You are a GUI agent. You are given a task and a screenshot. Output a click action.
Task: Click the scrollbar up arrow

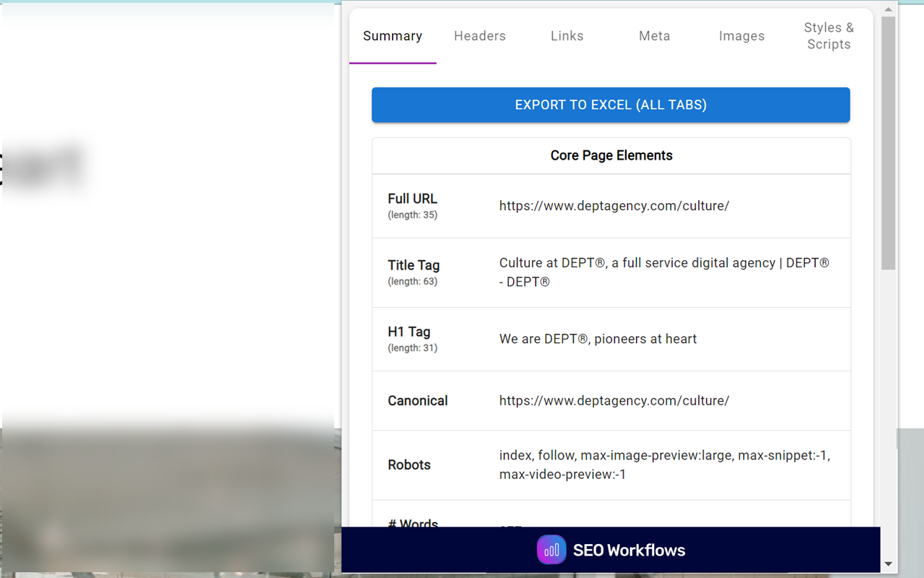(889, 9)
